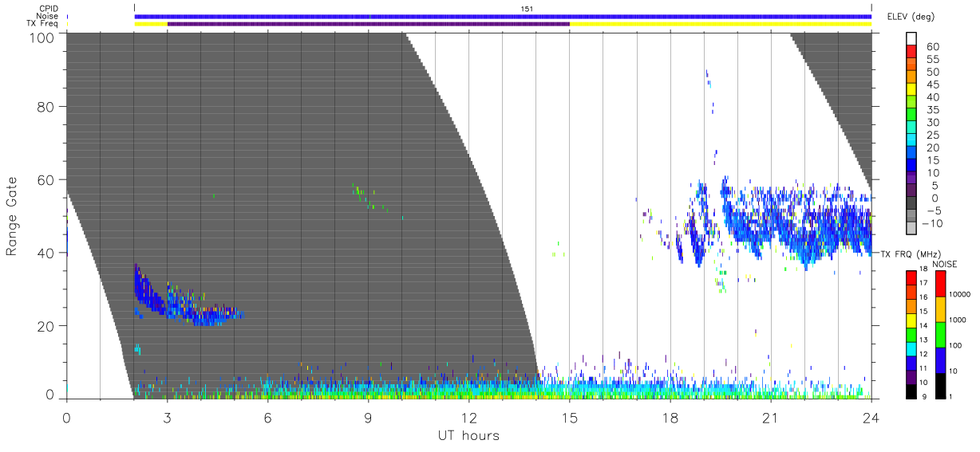
Task: Click the 'ELEV (deg)' color bar title
Action: [910, 17]
